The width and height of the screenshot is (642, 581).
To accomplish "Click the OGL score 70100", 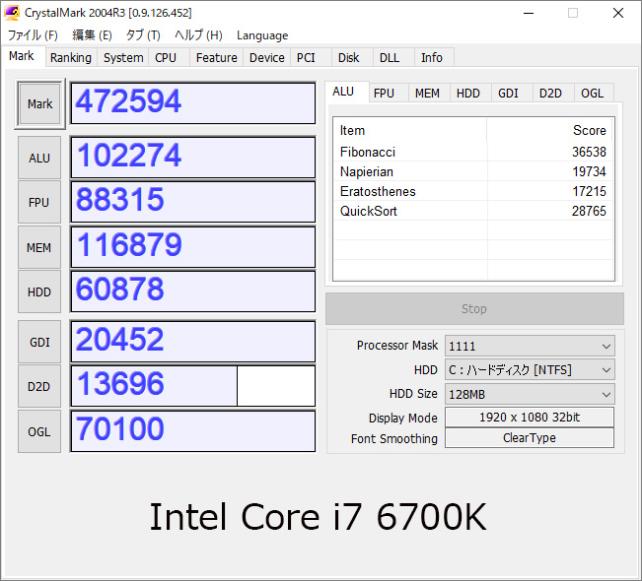I will (193, 431).
